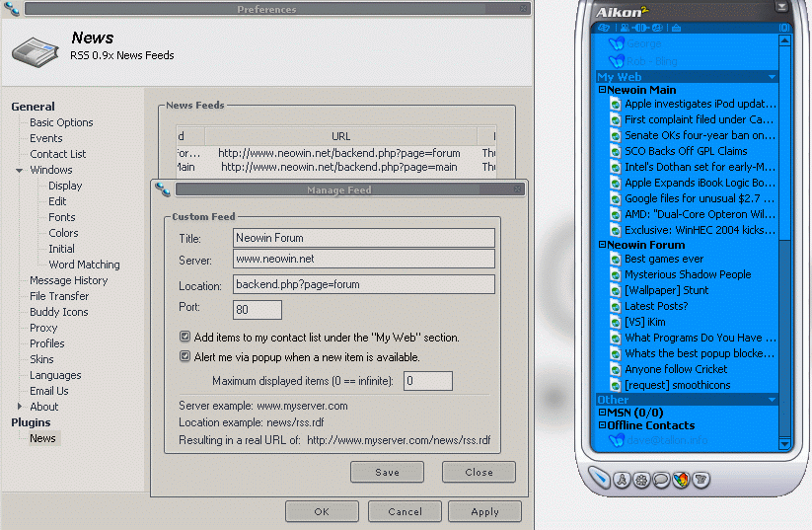Click the feed icon beside 'SCO Backs Off GPL Claims'
The width and height of the screenshot is (812, 530).
pos(616,152)
